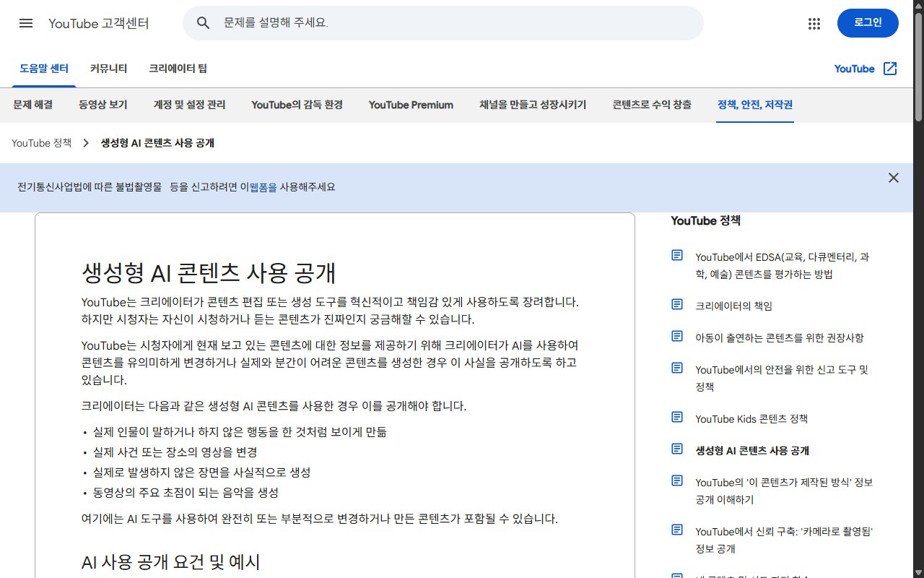Open YouTube에서의 안전을 위한 신고 도구 article

tap(783, 378)
